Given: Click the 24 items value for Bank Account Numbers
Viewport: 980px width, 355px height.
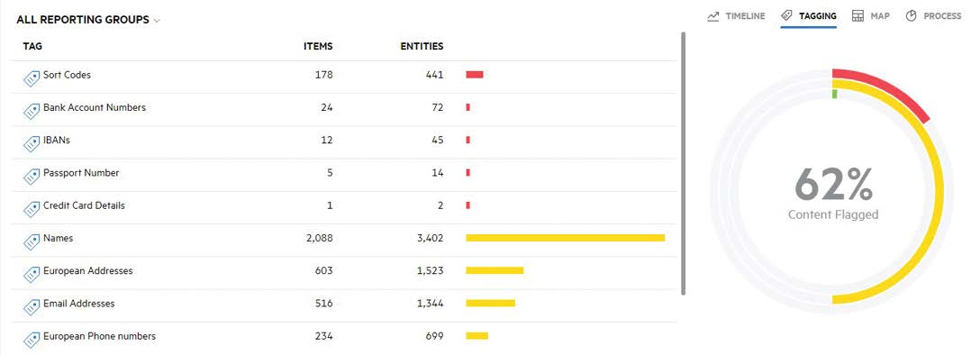Looking at the screenshot, I should pyautogui.click(x=327, y=107).
